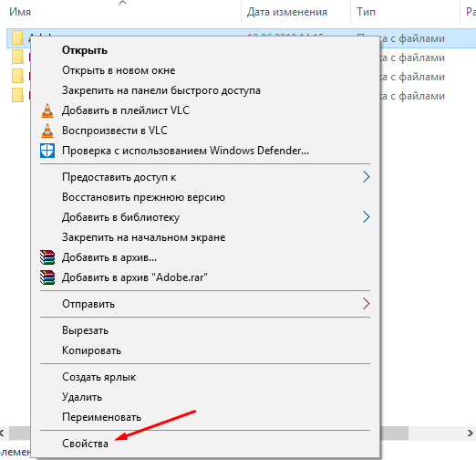Click the VLC icon beside Воспроизвести в VLC
The height and width of the screenshot is (460, 476).
(x=47, y=131)
